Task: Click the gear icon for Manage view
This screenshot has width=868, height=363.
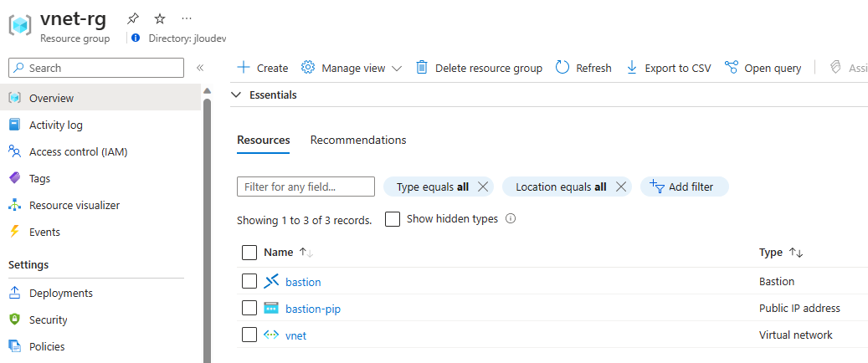Action: [x=308, y=68]
